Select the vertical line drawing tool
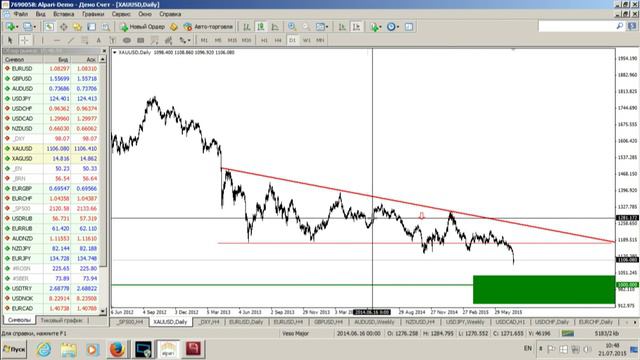640x360 pixels. click(42, 40)
